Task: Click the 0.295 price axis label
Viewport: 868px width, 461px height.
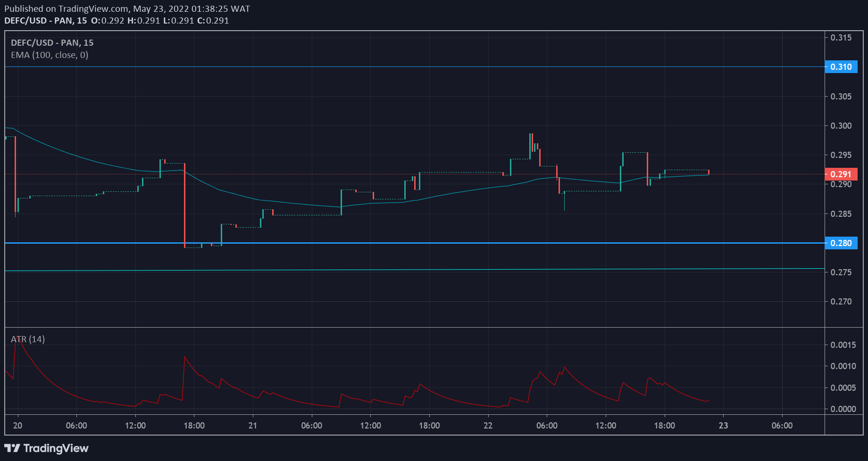Action: [841, 155]
